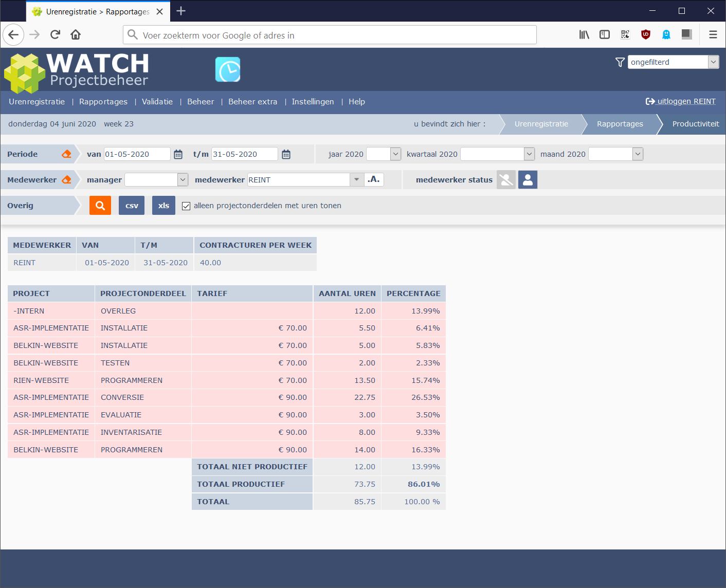Open the 'kwartaal 2020' dropdown
The height and width of the screenshot is (588, 726).
pyautogui.click(x=529, y=154)
